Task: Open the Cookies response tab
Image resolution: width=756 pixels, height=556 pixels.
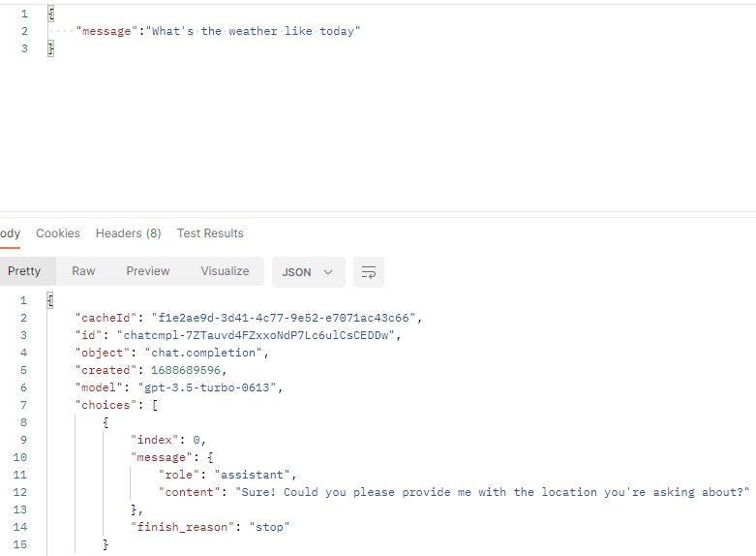Action: coord(58,233)
